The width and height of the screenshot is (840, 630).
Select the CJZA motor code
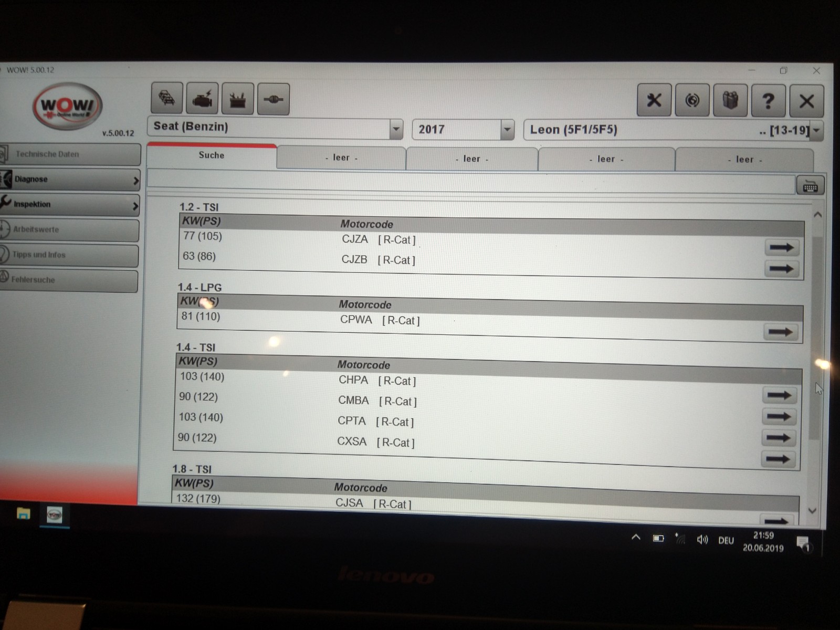point(355,239)
